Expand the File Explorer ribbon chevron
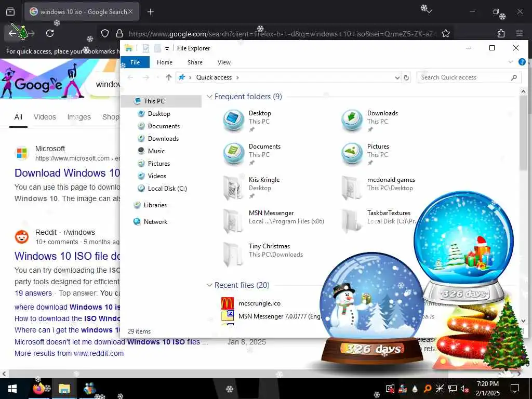The width and height of the screenshot is (532, 399). (511, 62)
